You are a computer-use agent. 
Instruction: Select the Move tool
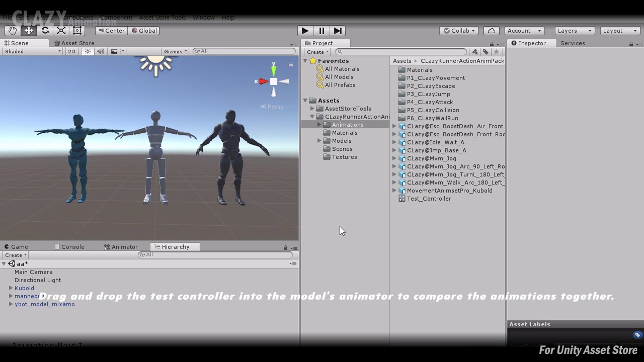pyautogui.click(x=29, y=31)
